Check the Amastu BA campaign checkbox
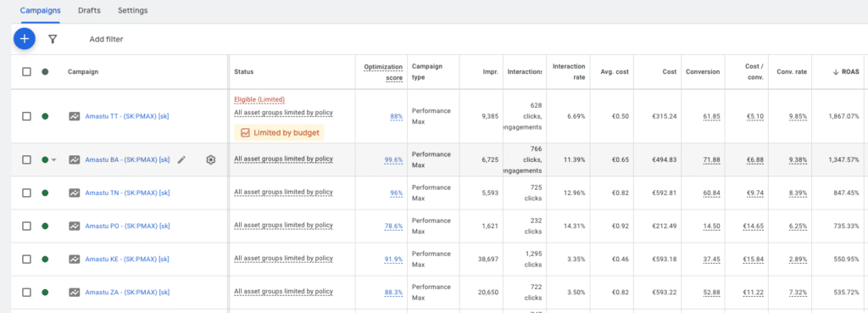This screenshot has width=868, height=313. [x=26, y=159]
